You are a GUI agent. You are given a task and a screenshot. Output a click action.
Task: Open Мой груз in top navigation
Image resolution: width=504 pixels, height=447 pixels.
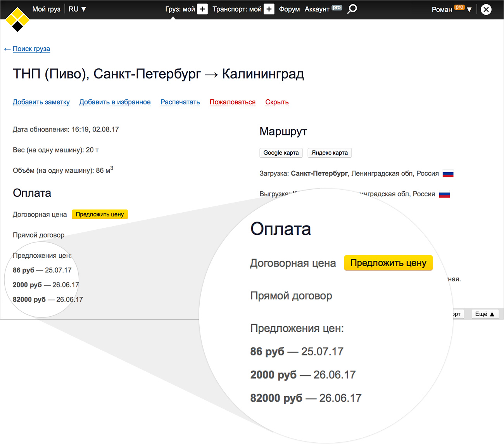pyautogui.click(x=46, y=9)
